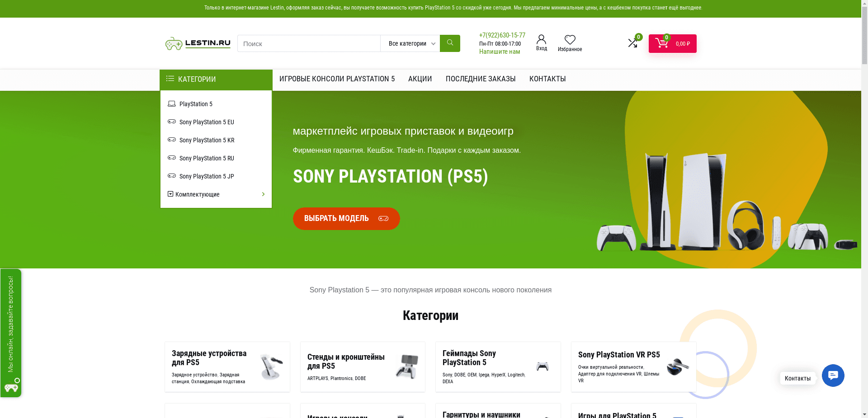Click the Lestin.ru logo

[198, 43]
